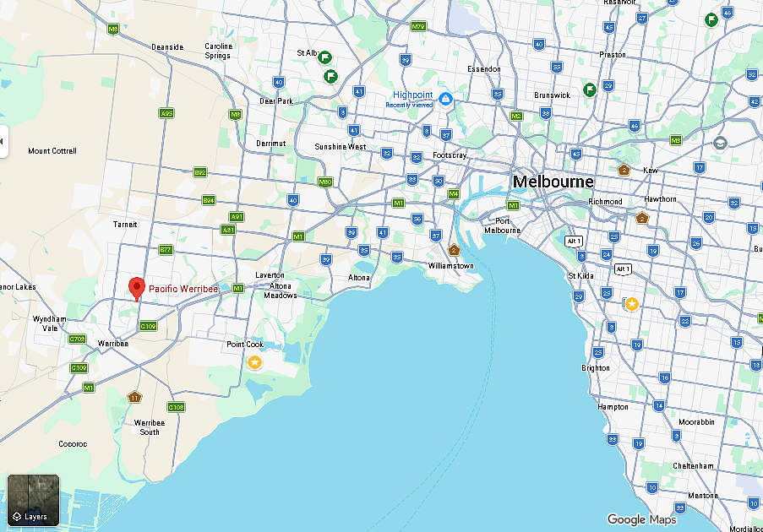Click the A95 route shield
Image resolution: width=763 pixels, height=532 pixels.
[166, 113]
